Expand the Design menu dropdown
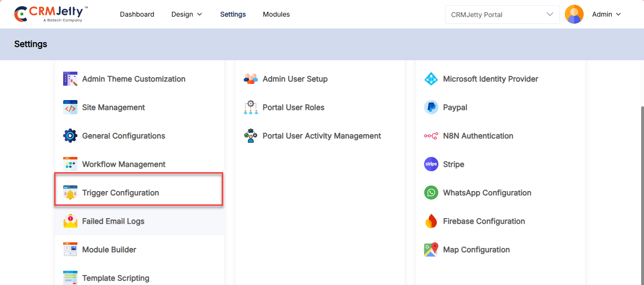 (187, 14)
